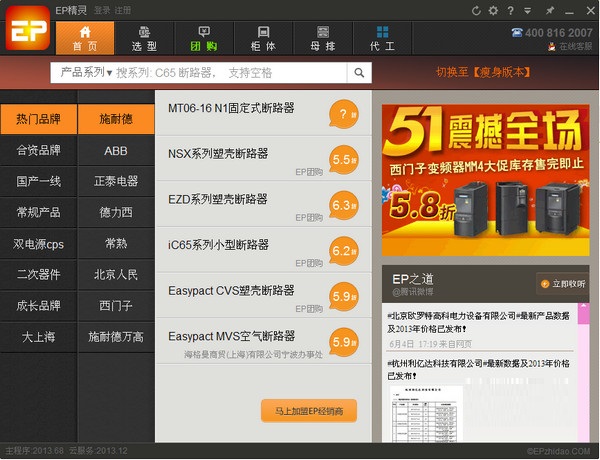Select 成长品牌 category

[38, 305]
